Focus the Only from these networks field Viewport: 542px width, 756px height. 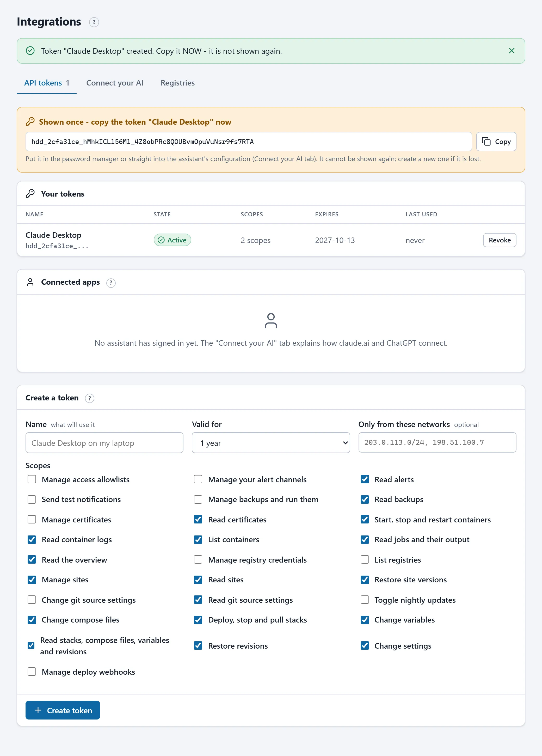[x=437, y=442]
